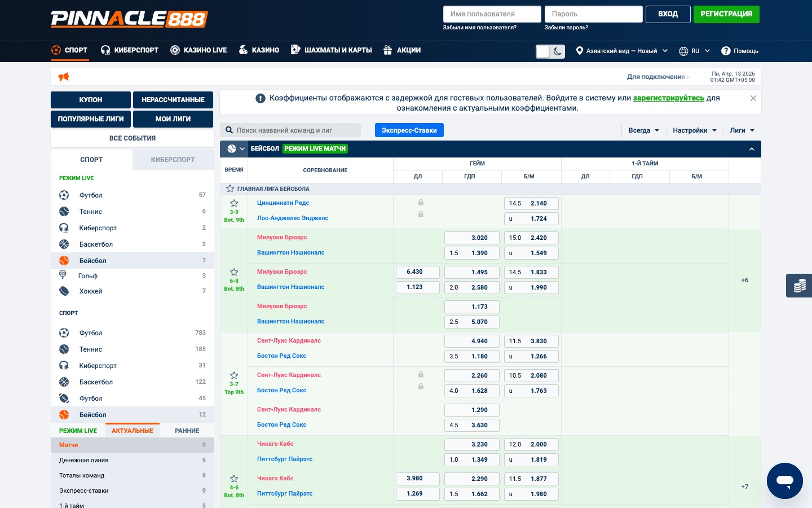
Task: Open the RU language dropdown
Action: pyautogui.click(x=694, y=51)
